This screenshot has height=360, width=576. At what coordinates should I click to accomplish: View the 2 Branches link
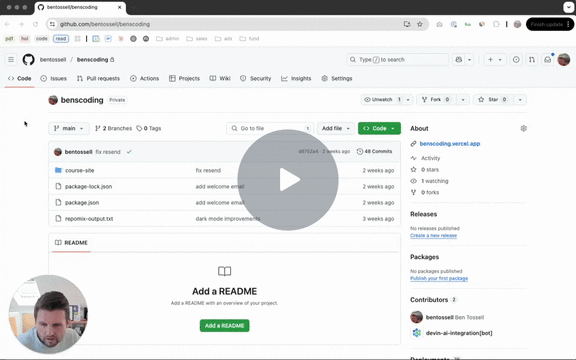pos(113,128)
